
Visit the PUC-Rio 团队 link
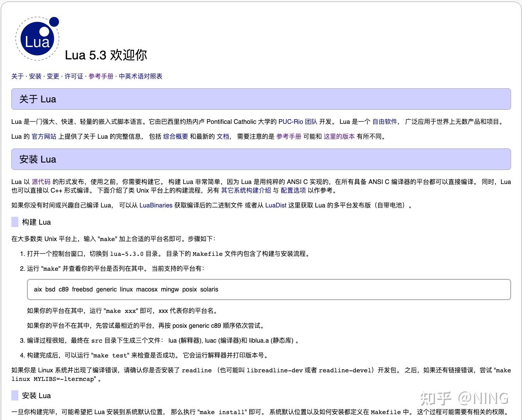tap(298, 122)
